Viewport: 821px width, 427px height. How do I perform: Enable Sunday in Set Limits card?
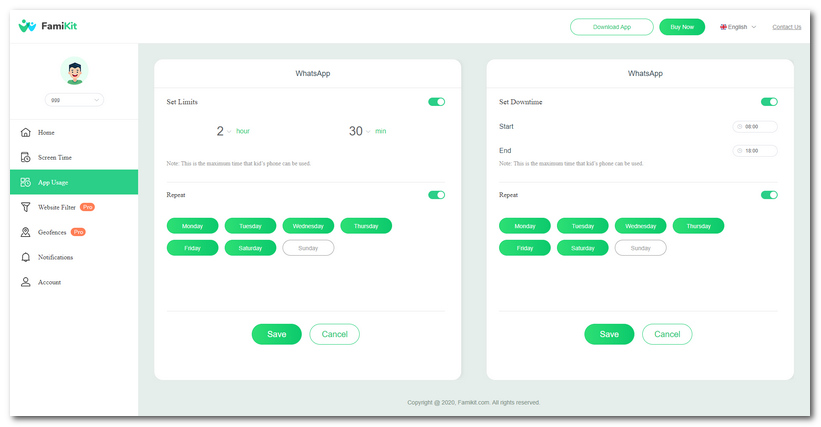point(308,248)
